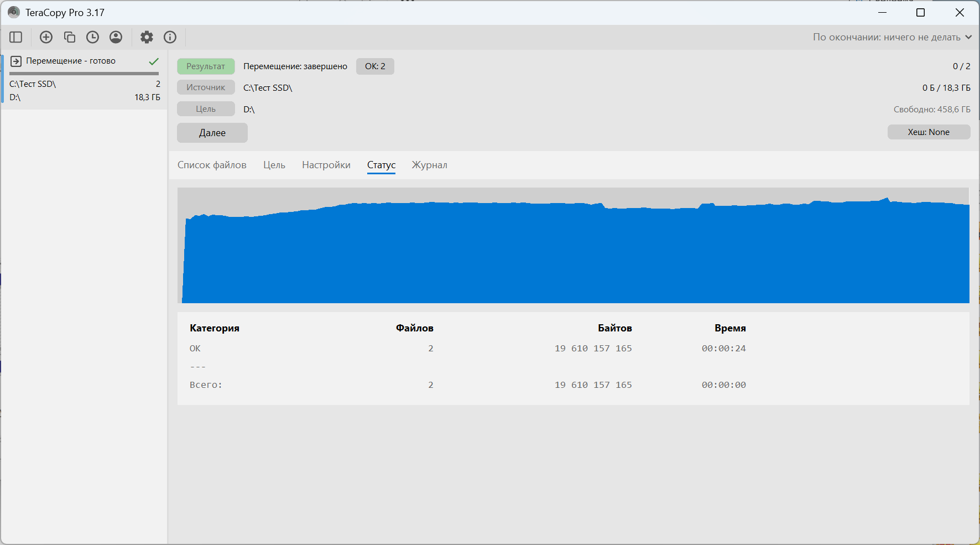980x545 pixels.
Task: Click the 'Цель' gray button
Action: [x=206, y=109]
